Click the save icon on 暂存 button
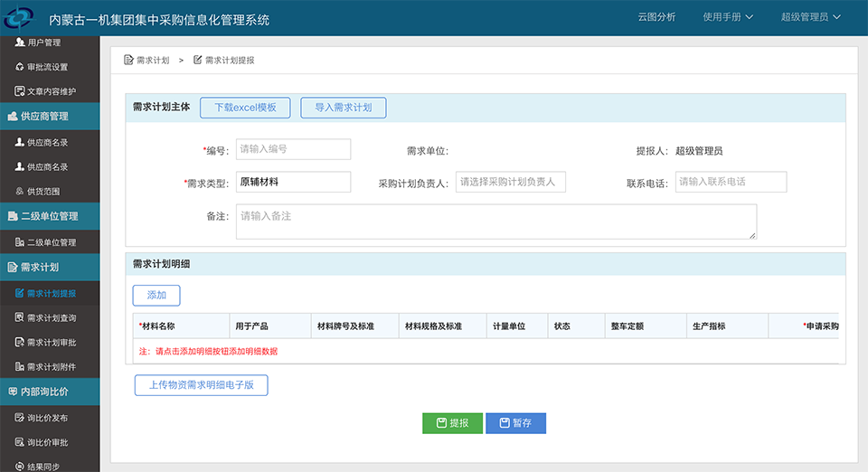This screenshot has width=868, height=472. tap(505, 423)
